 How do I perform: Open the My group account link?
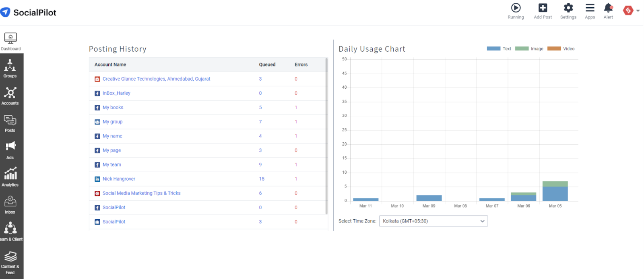(x=112, y=122)
